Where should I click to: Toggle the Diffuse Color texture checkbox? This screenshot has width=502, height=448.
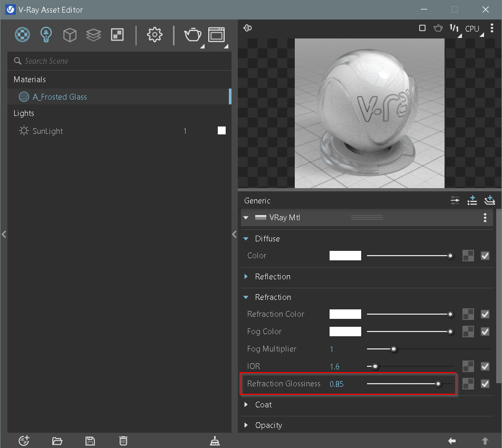(485, 256)
